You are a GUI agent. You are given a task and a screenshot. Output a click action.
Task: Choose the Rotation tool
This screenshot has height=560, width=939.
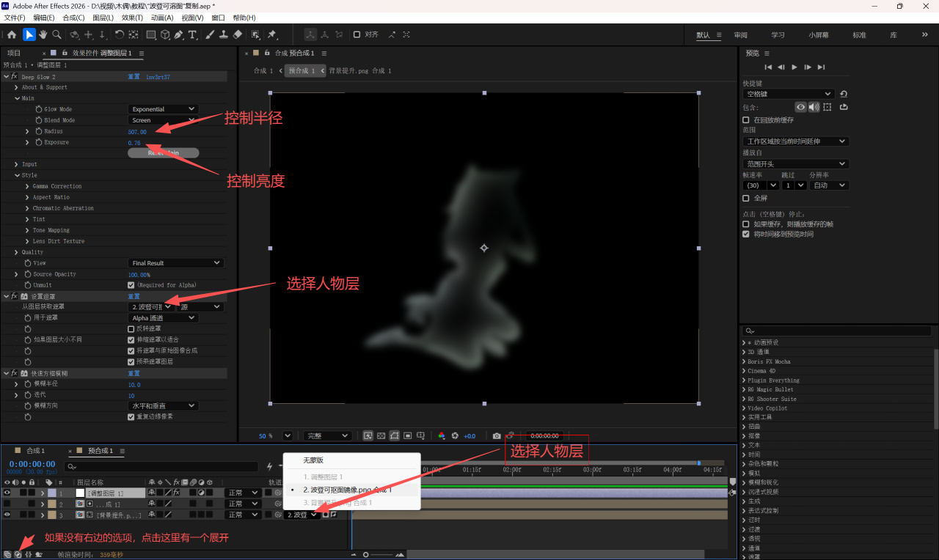tap(119, 34)
